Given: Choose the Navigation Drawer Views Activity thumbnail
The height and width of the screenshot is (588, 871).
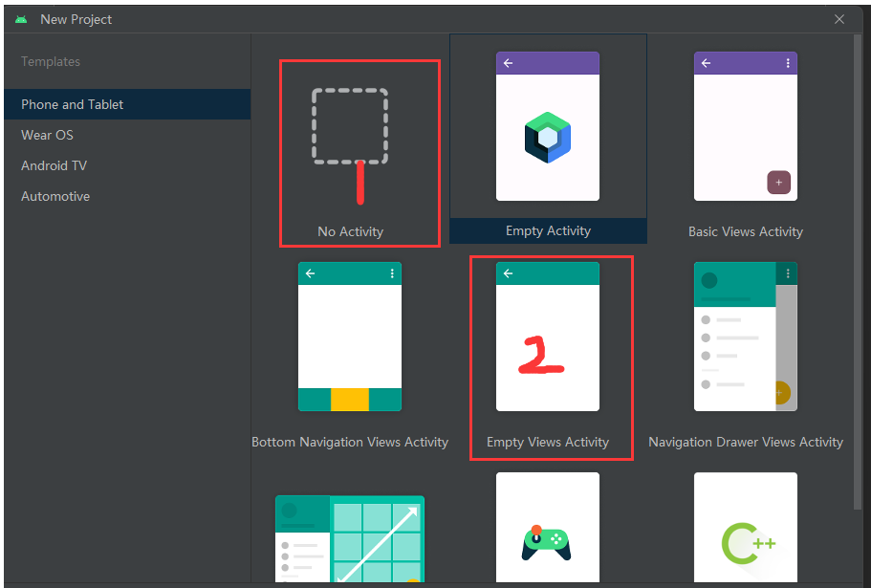Looking at the screenshot, I should click(746, 337).
